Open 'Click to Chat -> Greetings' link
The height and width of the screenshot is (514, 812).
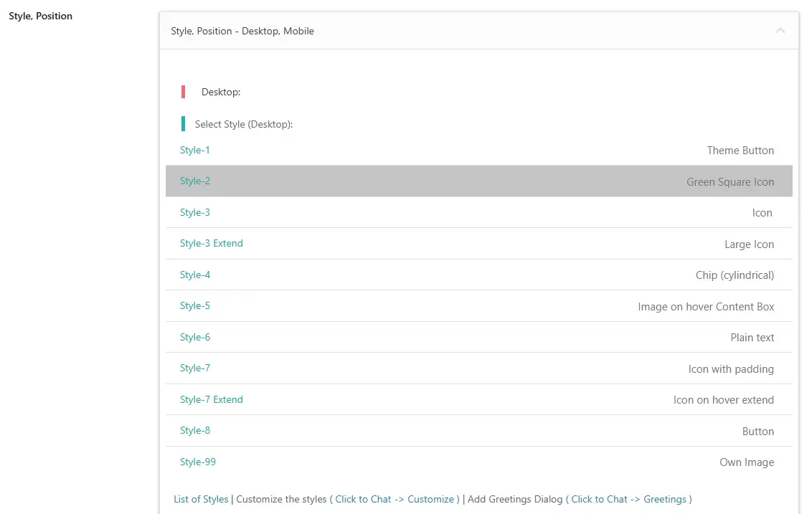(628, 499)
